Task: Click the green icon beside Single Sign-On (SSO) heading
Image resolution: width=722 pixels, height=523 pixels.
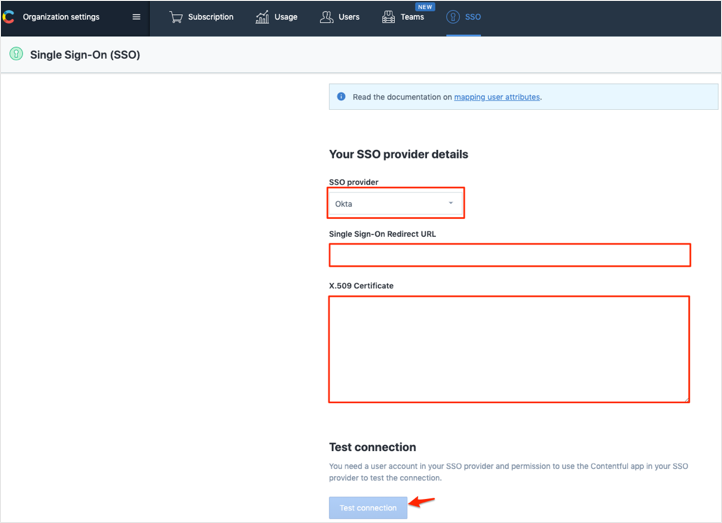Action: [x=16, y=55]
